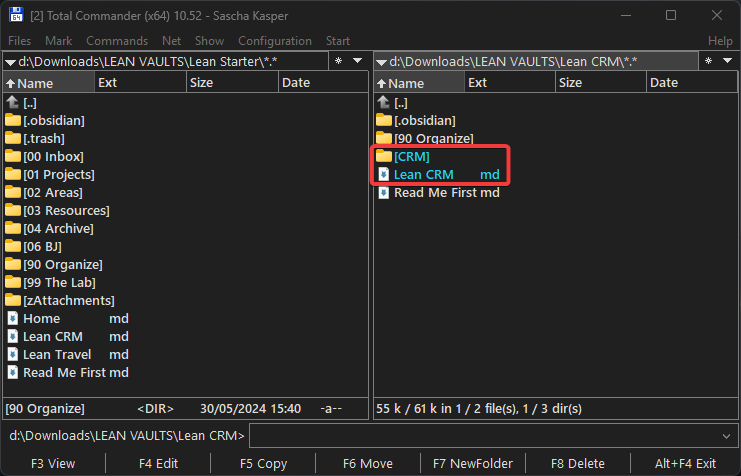
Task: Click the Lean CRM md file icon in left panel
Action: [x=13, y=336]
